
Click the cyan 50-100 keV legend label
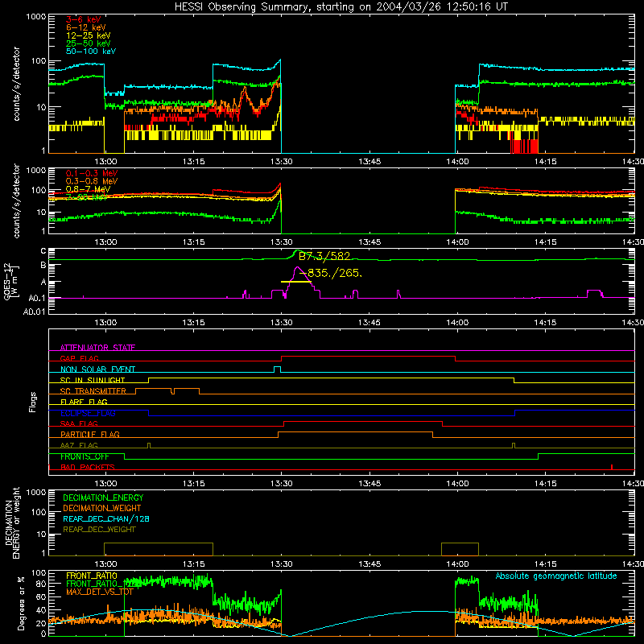coord(91,52)
